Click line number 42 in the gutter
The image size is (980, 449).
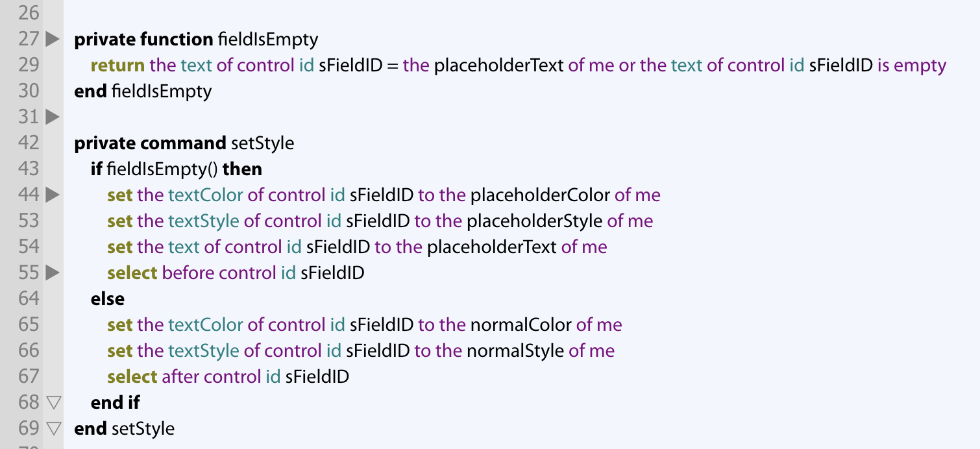click(x=29, y=143)
